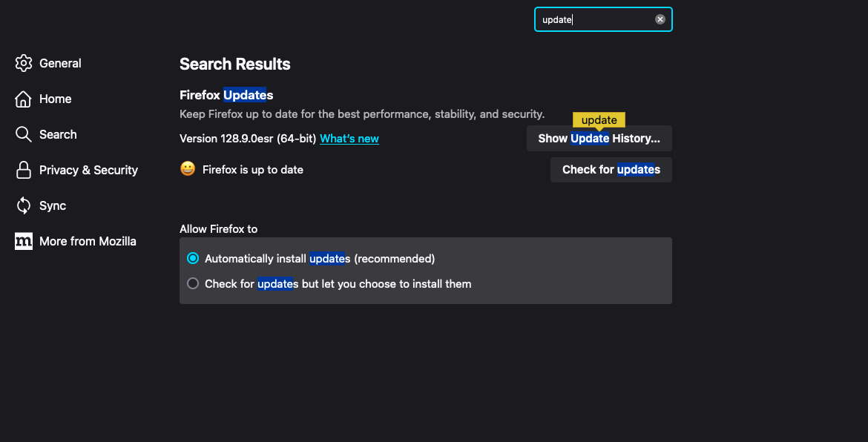Click the Home house icon
Viewport: 868px width, 442px height.
(x=23, y=99)
